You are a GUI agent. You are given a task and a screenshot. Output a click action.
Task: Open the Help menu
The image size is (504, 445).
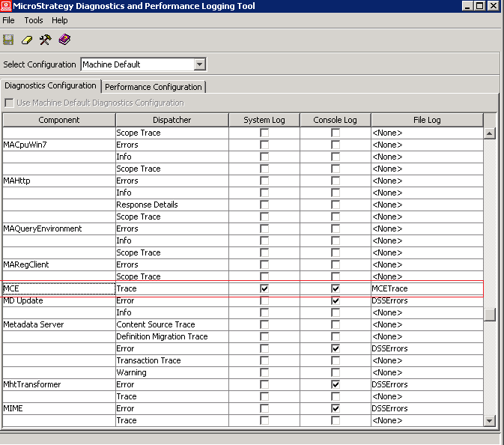click(x=60, y=20)
